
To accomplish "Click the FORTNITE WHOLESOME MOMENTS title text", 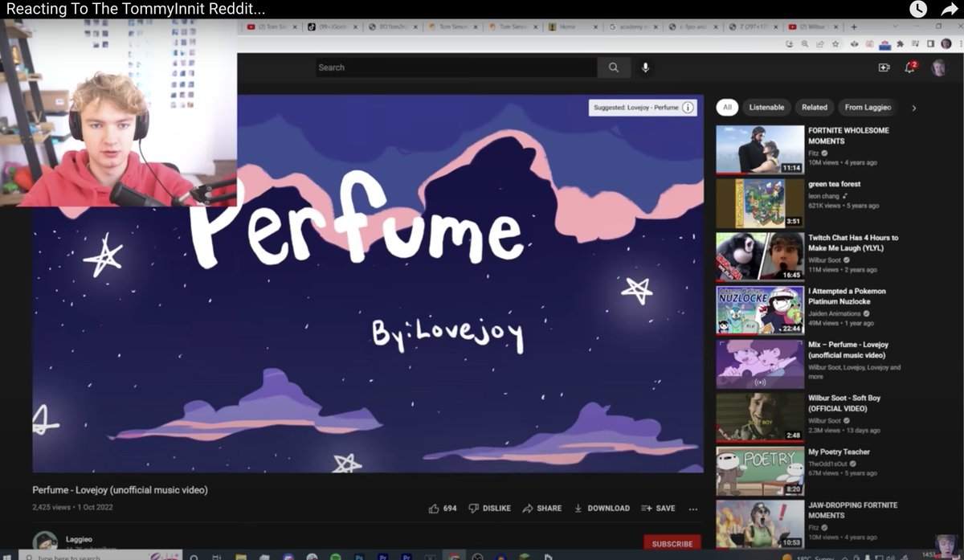I will pos(848,136).
